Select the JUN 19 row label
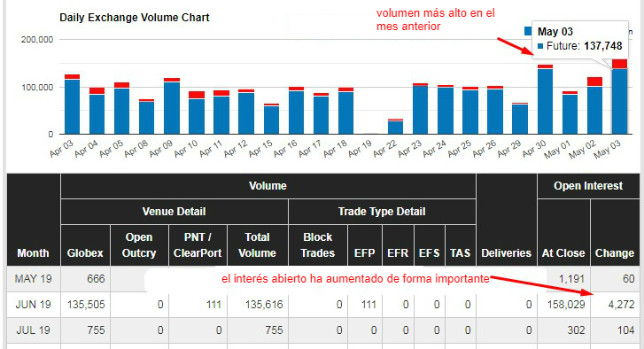 click(x=34, y=305)
